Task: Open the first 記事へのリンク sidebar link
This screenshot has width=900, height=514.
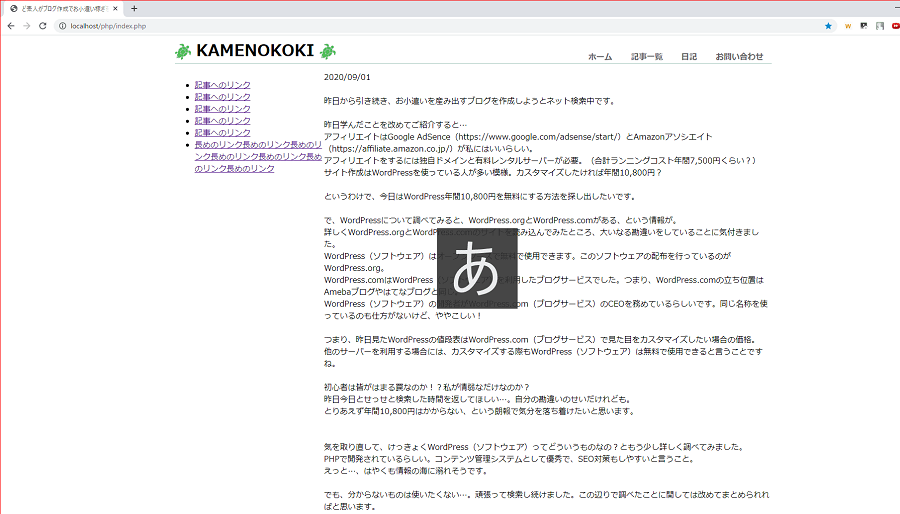Action: (x=223, y=85)
